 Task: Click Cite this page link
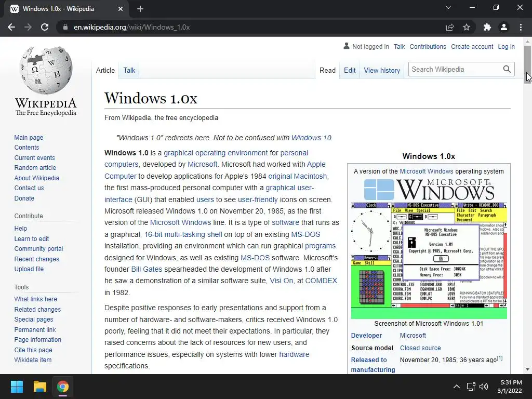[x=33, y=350]
